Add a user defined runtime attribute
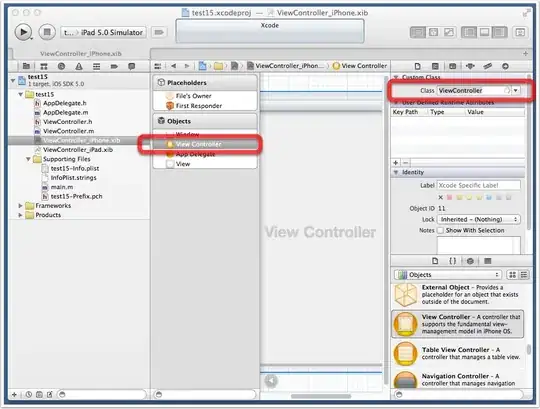 [396, 162]
